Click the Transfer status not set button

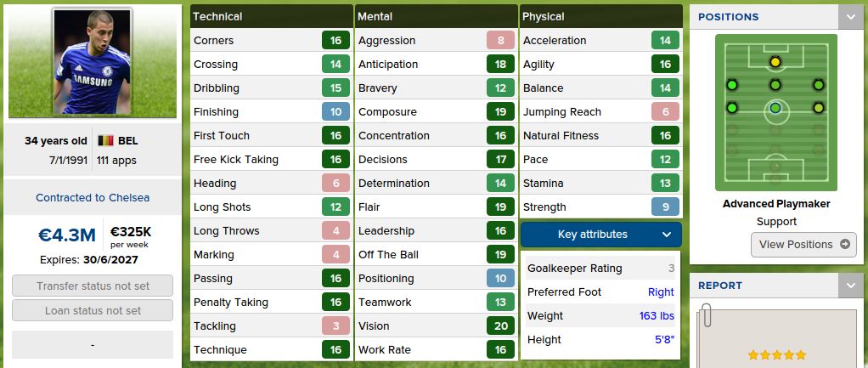click(x=93, y=286)
